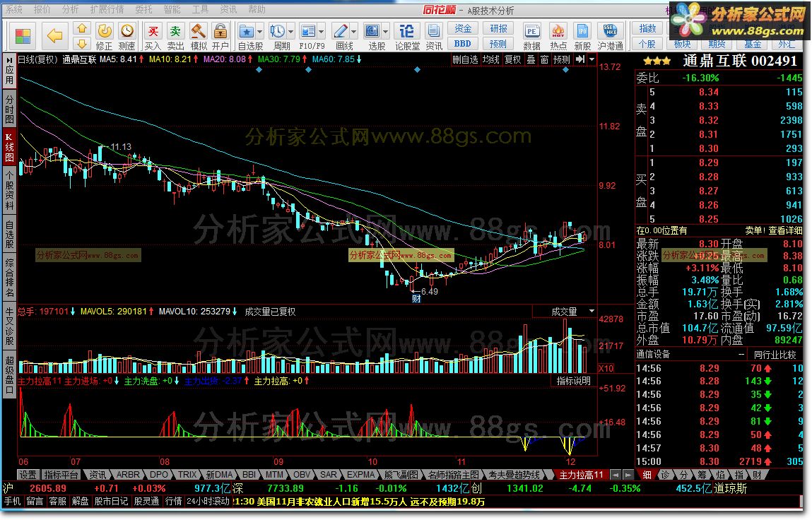The width and height of the screenshot is (812, 520).
Task: Open the 沪港通 SSE-HKE icon
Action: [611, 36]
